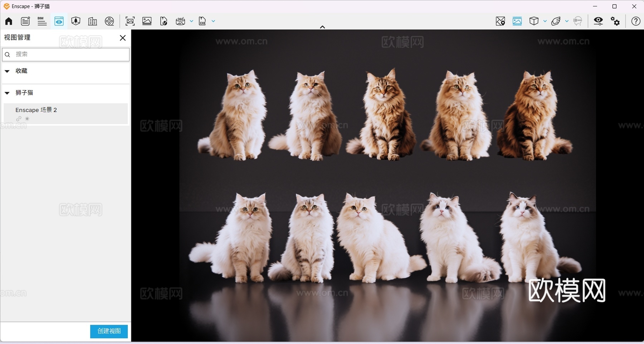Click the VR headset icon

click(x=577, y=21)
